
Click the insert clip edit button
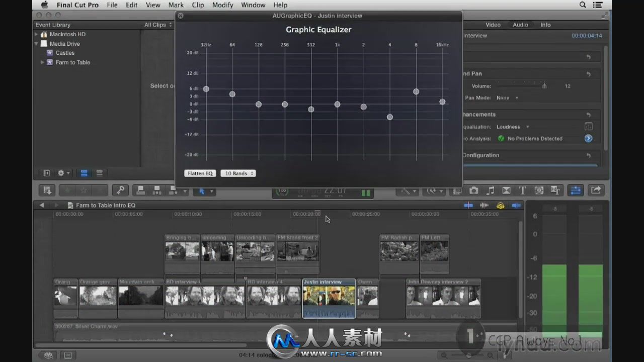click(157, 190)
